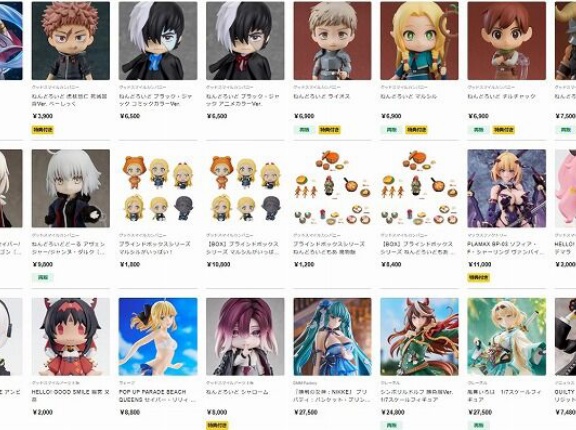Open the white-haired Nendoroid Doll Jeanne thumbnail
The width and height of the screenshot is (576, 430).
pos(71,188)
